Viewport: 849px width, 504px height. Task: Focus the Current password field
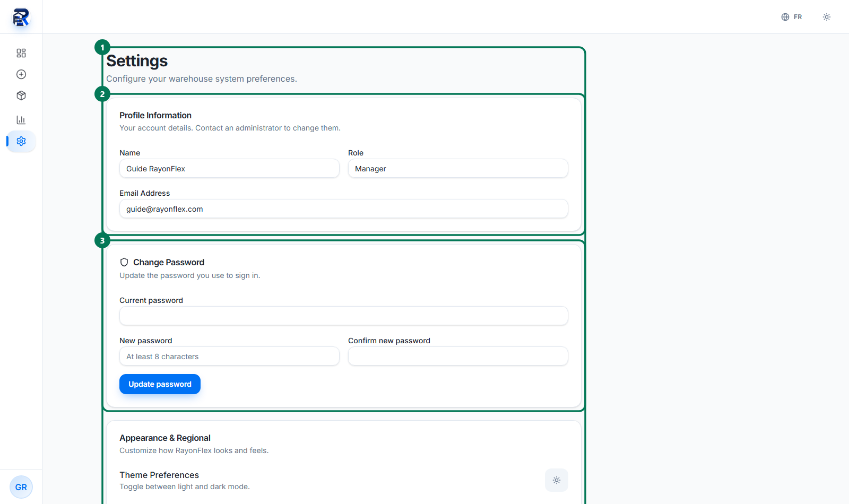tap(344, 316)
